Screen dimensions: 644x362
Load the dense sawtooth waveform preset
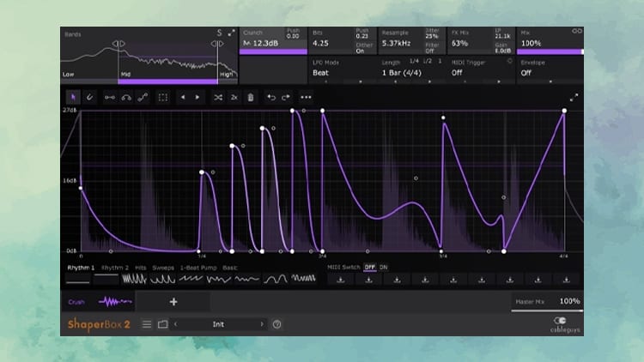[134, 280]
